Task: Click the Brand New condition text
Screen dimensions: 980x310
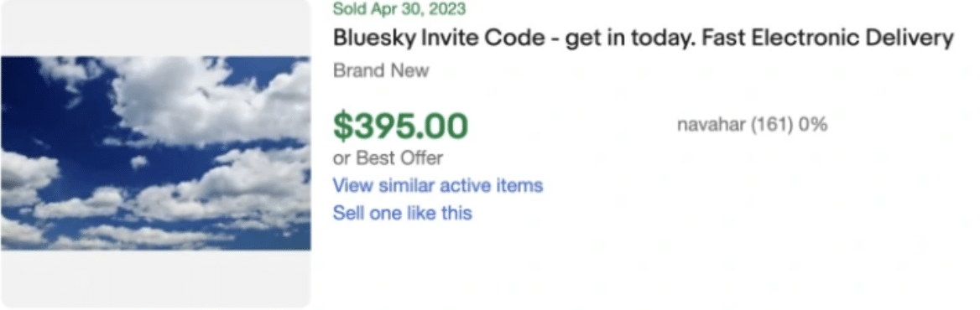Action: [381, 70]
